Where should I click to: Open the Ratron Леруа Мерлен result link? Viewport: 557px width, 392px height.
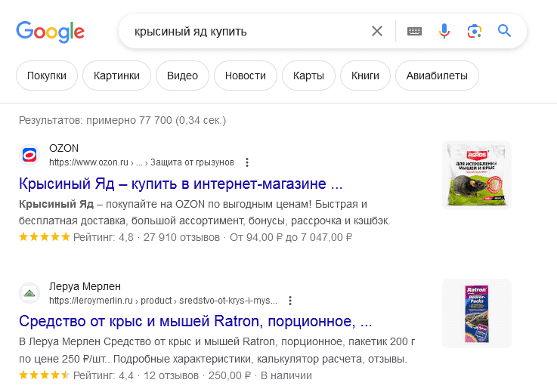tap(195, 321)
